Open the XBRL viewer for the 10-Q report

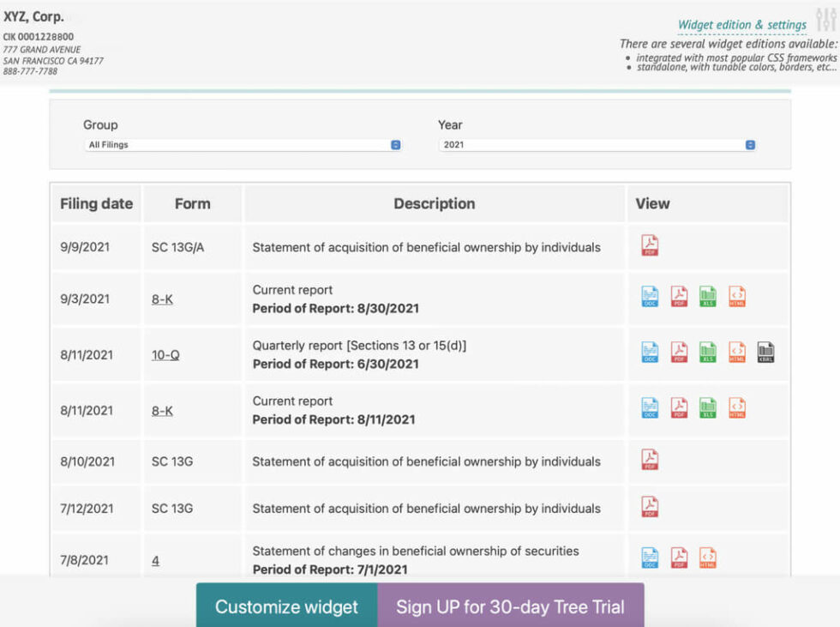[765, 352]
